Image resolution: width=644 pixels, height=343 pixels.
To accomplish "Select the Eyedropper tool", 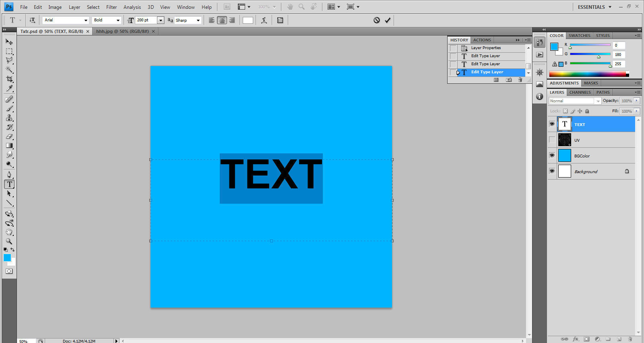I will (9, 89).
